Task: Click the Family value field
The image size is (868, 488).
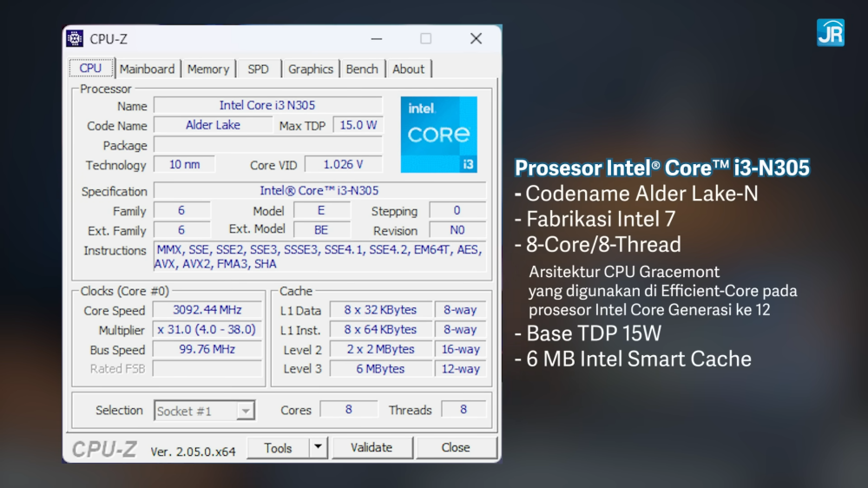Action: click(x=181, y=210)
